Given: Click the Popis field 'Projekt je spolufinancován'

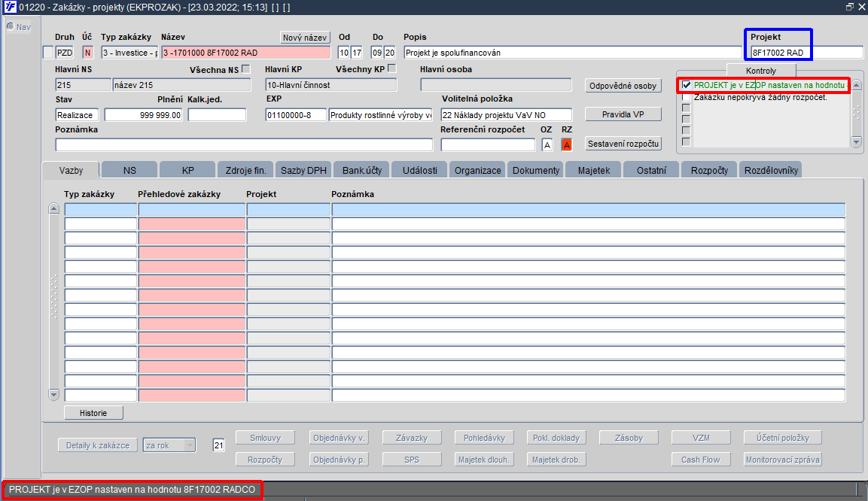Looking at the screenshot, I should [x=572, y=53].
